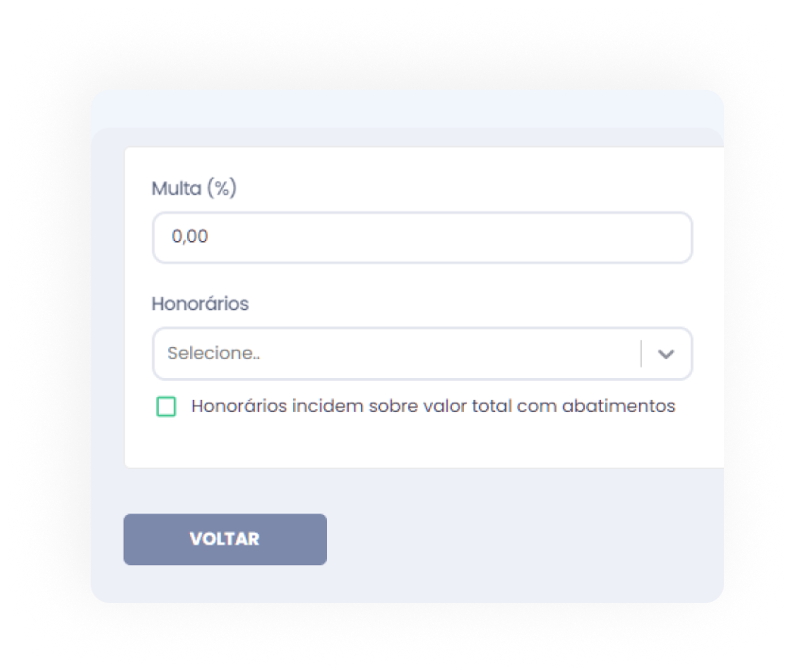Check the box before Honorários incidem text
792x672 pixels.
pos(166,407)
